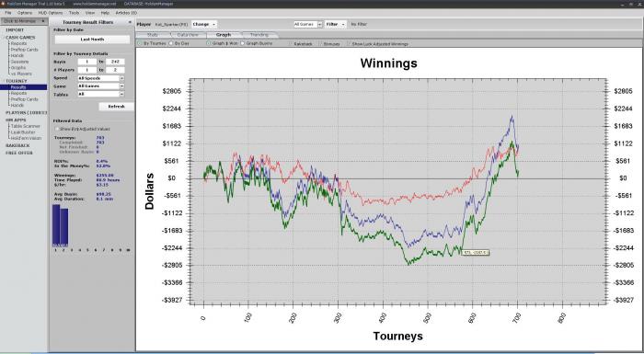Click the Buyin maximum input field
The image size is (644, 354).
(115, 62)
